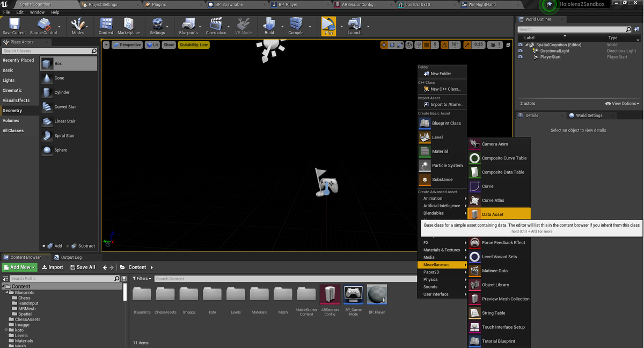Toggle visibility of DirectionalLight in outliner
Image resolution: width=644 pixels, height=348 pixels.
[521, 51]
